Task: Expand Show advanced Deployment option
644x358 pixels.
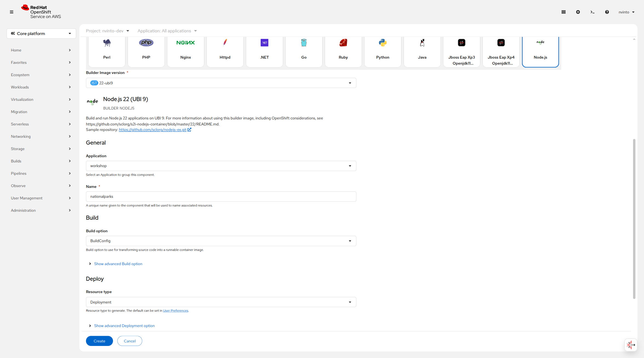Action: coord(124,326)
